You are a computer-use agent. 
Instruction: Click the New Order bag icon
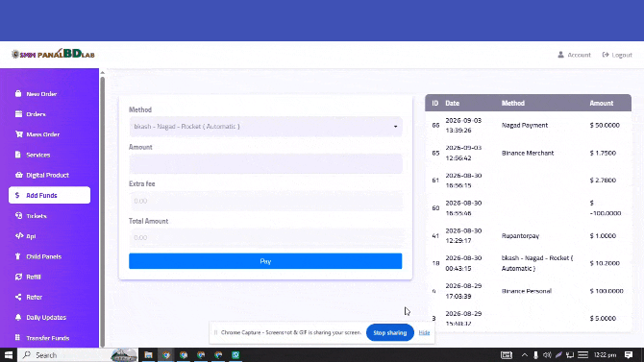click(18, 93)
